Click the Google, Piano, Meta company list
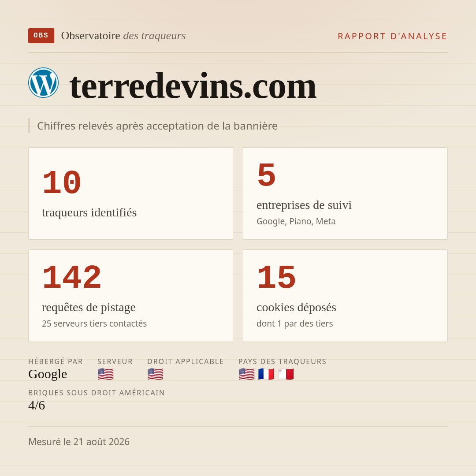The width and height of the screenshot is (476, 476). point(296,221)
